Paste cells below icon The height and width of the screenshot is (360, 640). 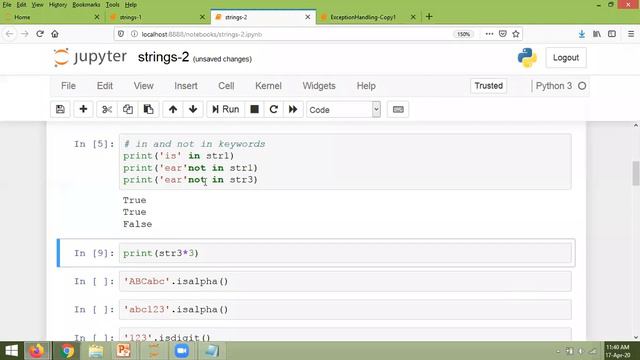(x=149, y=109)
